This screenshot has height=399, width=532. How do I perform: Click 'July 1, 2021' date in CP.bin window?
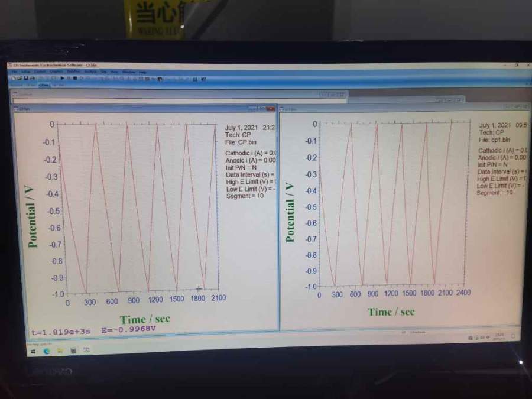pos(241,128)
